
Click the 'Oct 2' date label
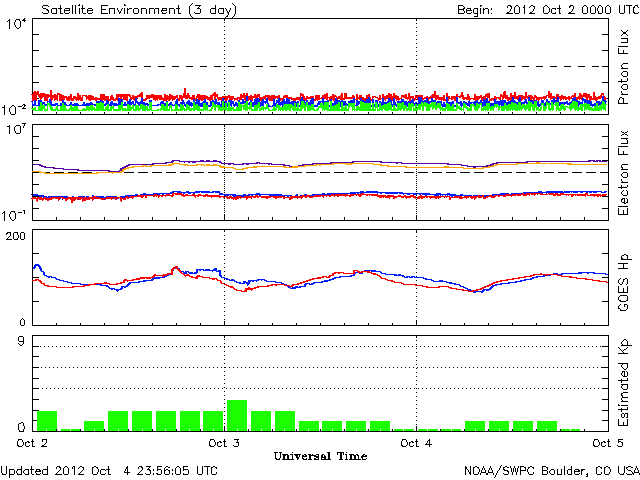32,443
